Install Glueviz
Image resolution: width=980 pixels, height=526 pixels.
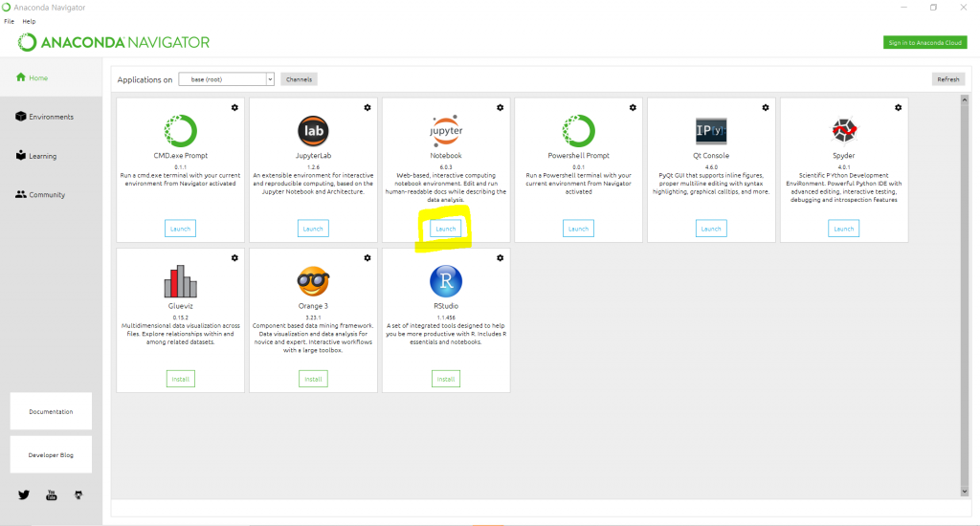click(x=181, y=379)
